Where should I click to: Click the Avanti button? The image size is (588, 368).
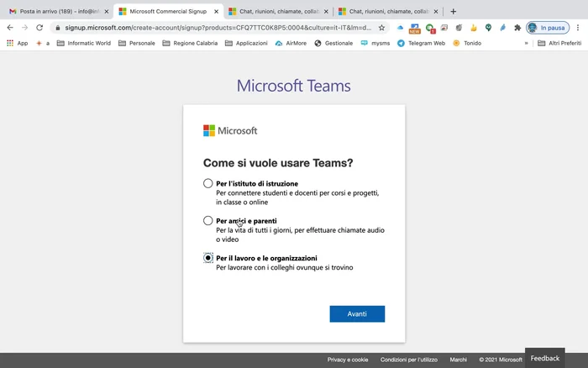357,313
